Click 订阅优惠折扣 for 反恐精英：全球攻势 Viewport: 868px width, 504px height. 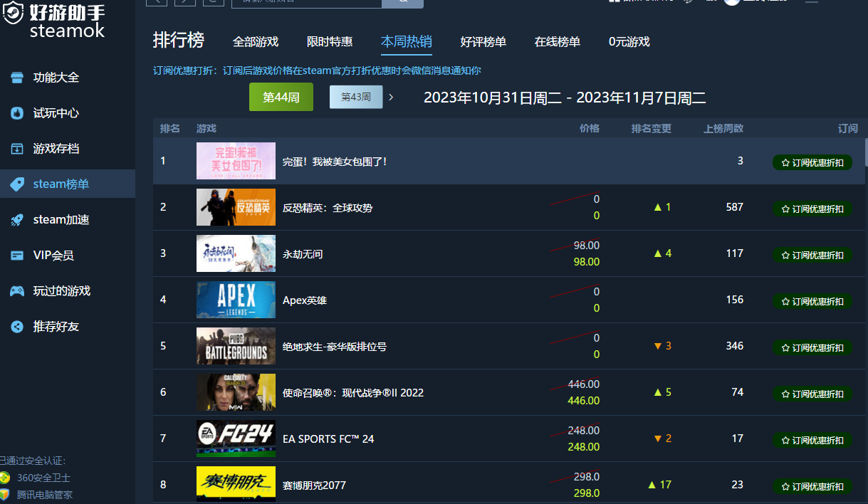click(812, 209)
